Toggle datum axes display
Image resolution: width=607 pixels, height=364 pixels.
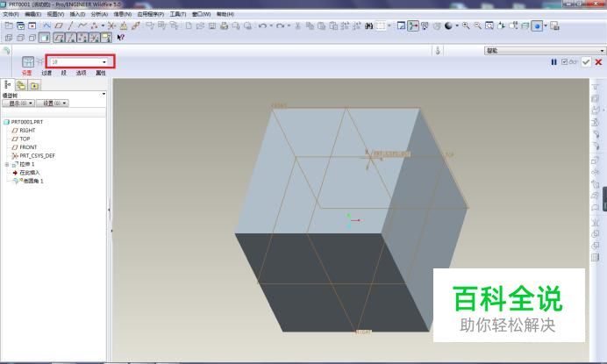(71, 38)
